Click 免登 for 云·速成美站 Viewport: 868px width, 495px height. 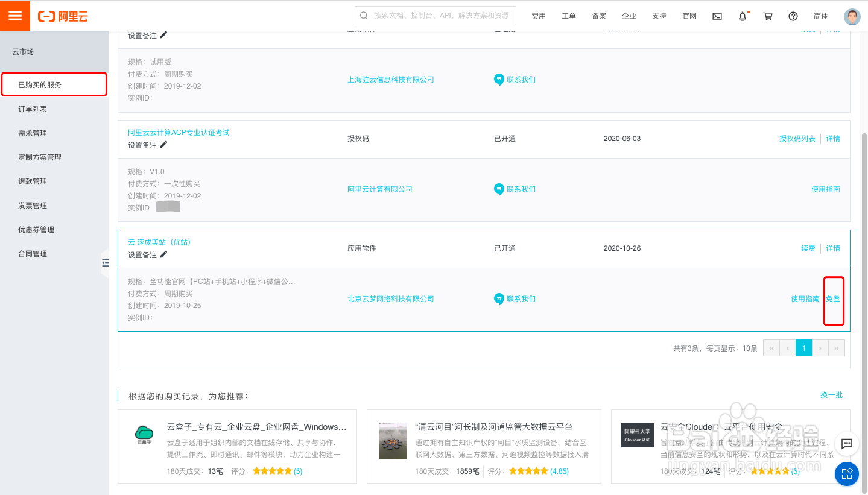[833, 299]
